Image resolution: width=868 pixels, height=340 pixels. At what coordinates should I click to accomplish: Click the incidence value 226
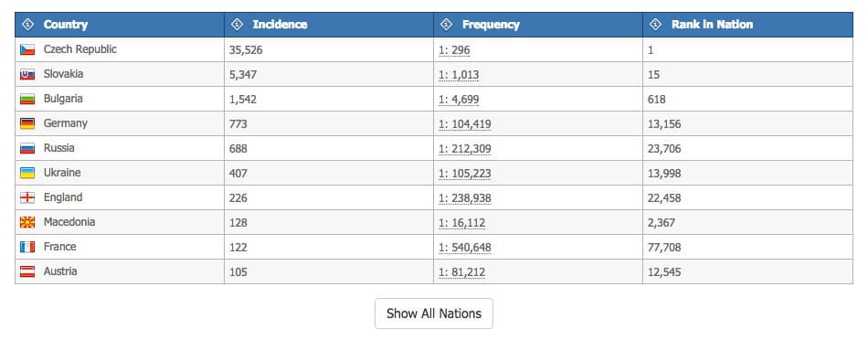[238, 198]
